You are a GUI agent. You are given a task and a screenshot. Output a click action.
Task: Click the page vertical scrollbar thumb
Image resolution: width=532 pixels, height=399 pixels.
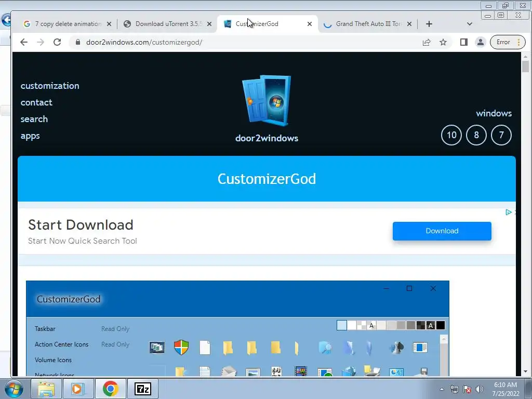[525, 66]
